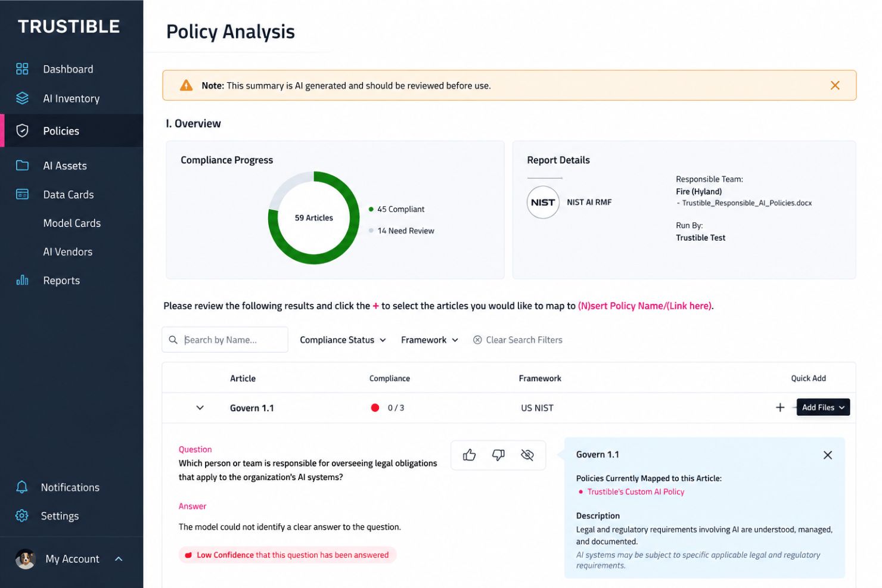
Task: Click the plus icon to quick add Govern 1.1
Action: click(x=780, y=407)
